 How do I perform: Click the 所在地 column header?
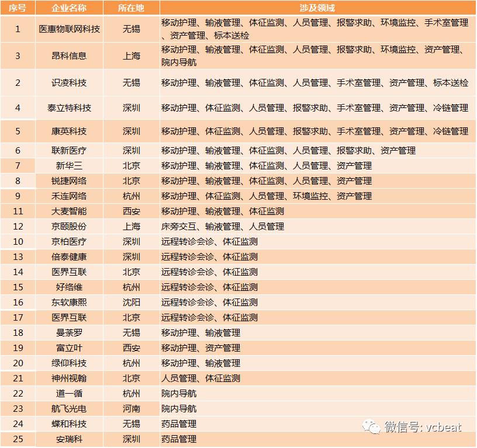tap(131, 8)
